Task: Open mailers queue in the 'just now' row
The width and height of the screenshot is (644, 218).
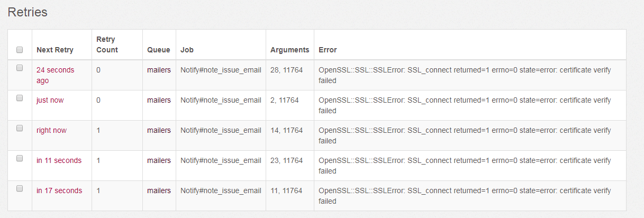Action: click(159, 100)
